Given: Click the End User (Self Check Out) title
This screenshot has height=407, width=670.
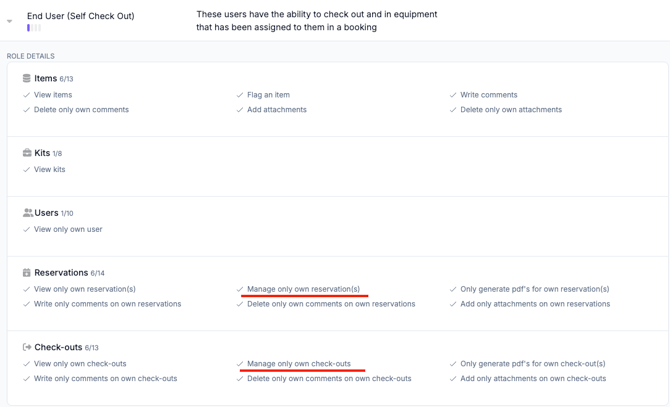Looking at the screenshot, I should click(81, 16).
